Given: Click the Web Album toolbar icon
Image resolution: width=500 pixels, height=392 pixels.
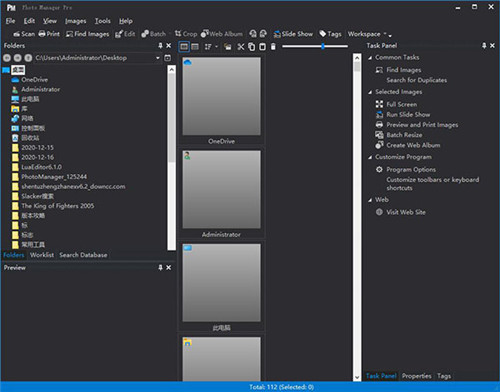Looking at the screenshot, I should tap(222, 34).
